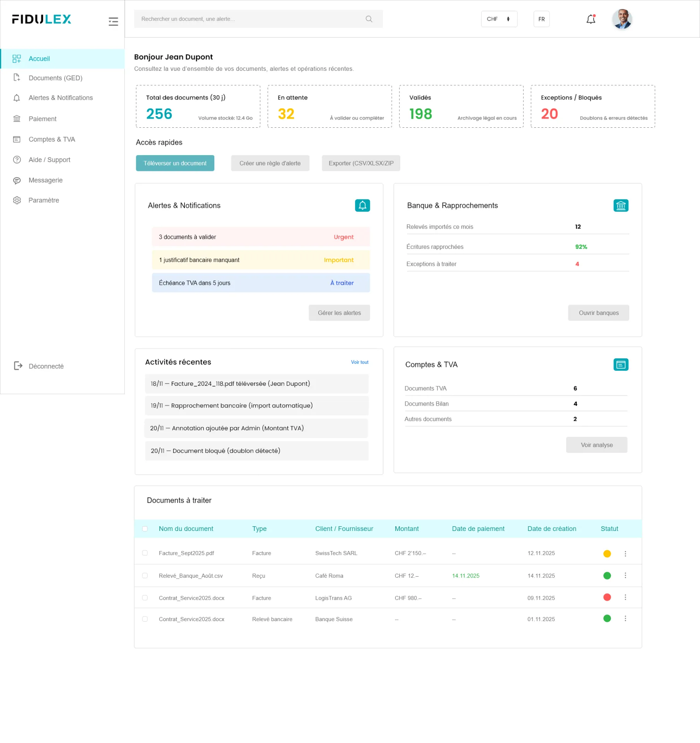The width and height of the screenshot is (700, 743).
Task: Open the FR language selector
Action: point(541,19)
